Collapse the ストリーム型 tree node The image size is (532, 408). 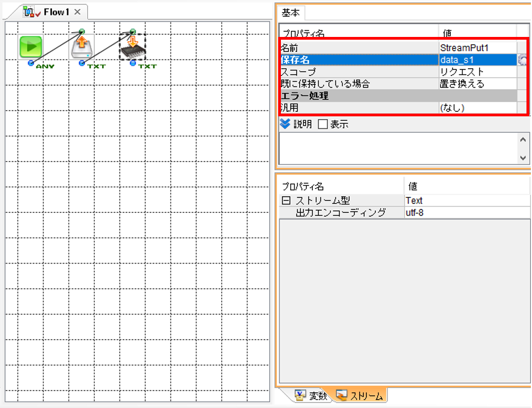[286, 201]
